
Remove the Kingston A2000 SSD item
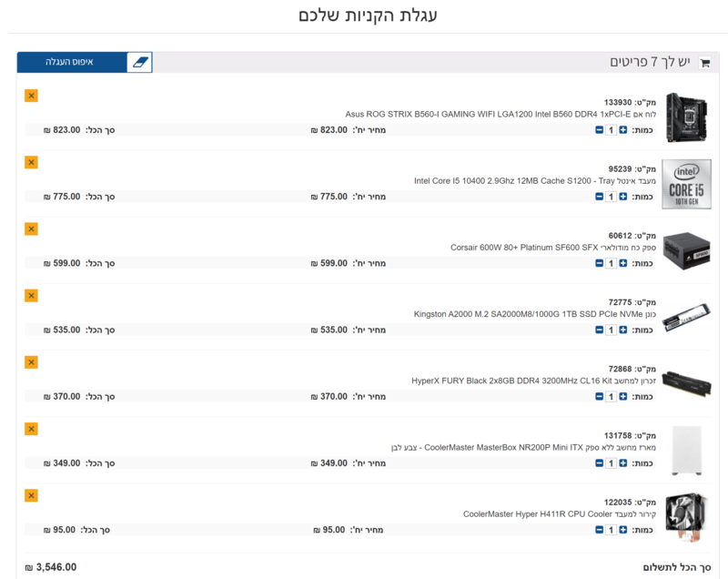[31, 296]
